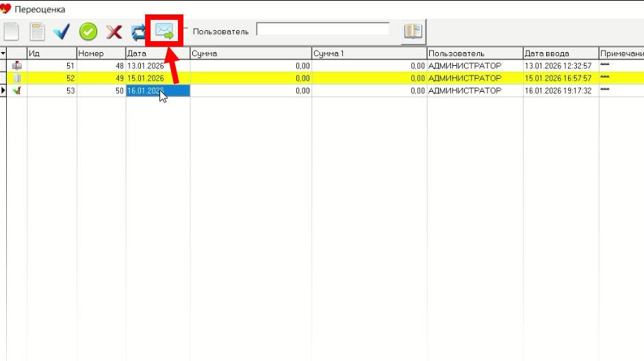The image size is (644, 361).
Task: Send document via envelope icon
Action: [164, 31]
